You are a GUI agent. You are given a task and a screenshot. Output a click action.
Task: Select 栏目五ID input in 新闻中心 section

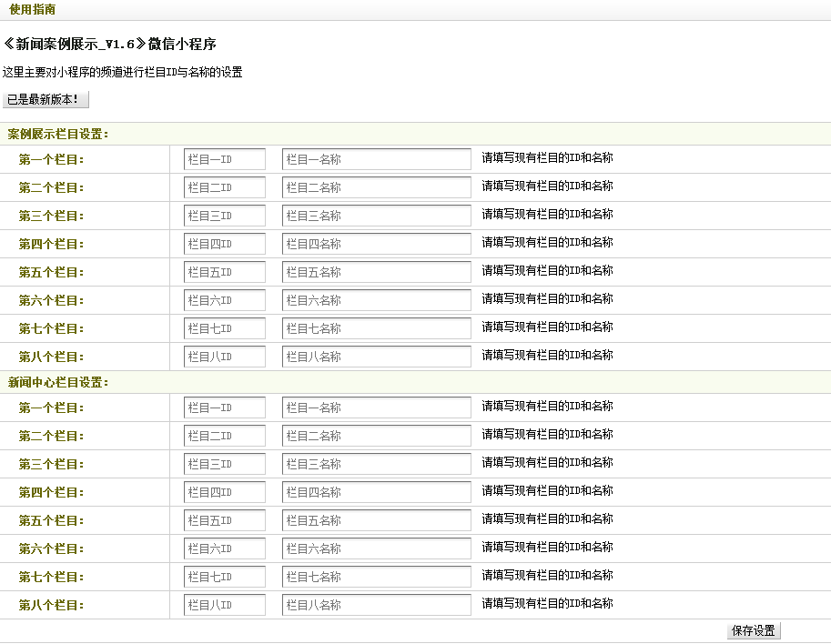[x=225, y=521]
